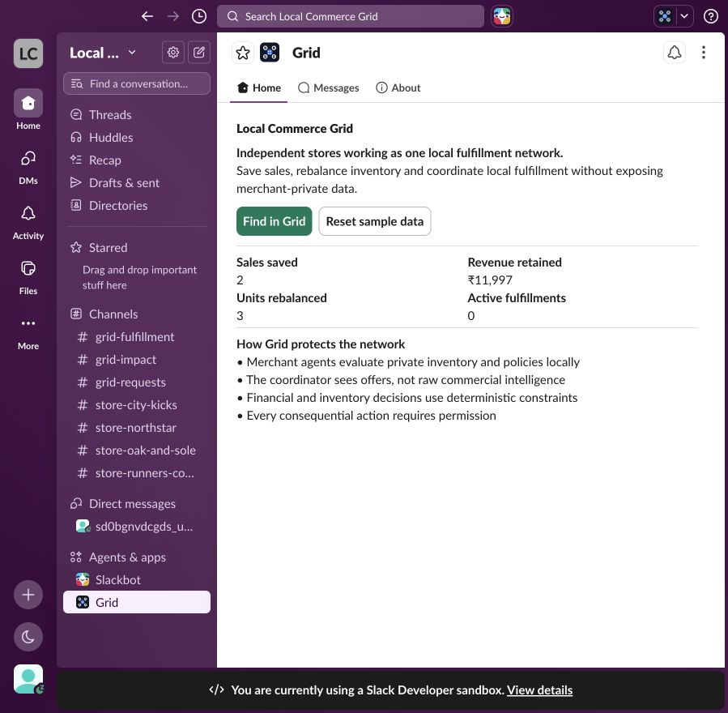Open Threads in the sidebar

[137, 115]
